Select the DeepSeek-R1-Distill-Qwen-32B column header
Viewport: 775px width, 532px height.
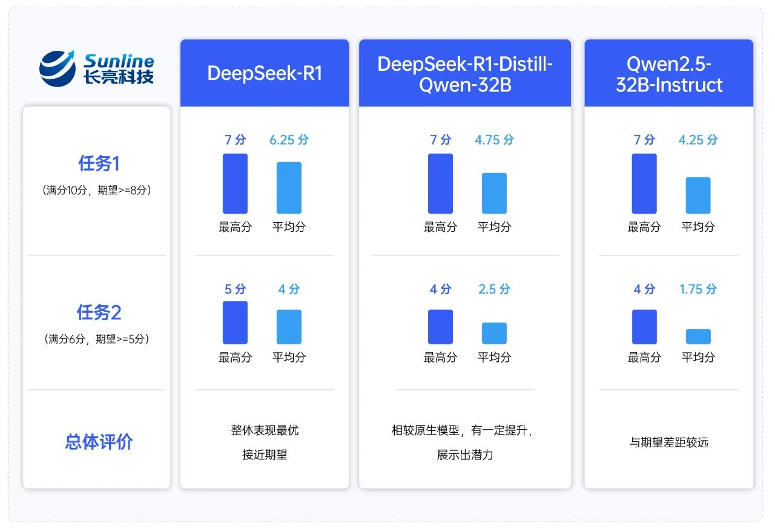click(x=465, y=73)
